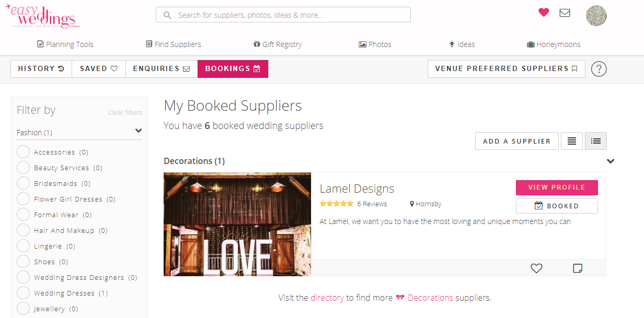Switch to detailed list view icon

click(x=596, y=141)
